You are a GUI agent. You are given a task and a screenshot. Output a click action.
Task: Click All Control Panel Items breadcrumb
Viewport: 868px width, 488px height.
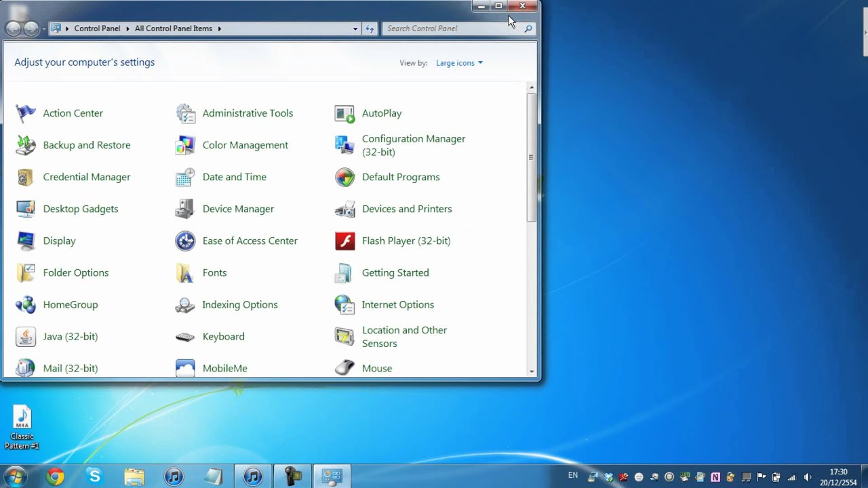[x=174, y=28]
